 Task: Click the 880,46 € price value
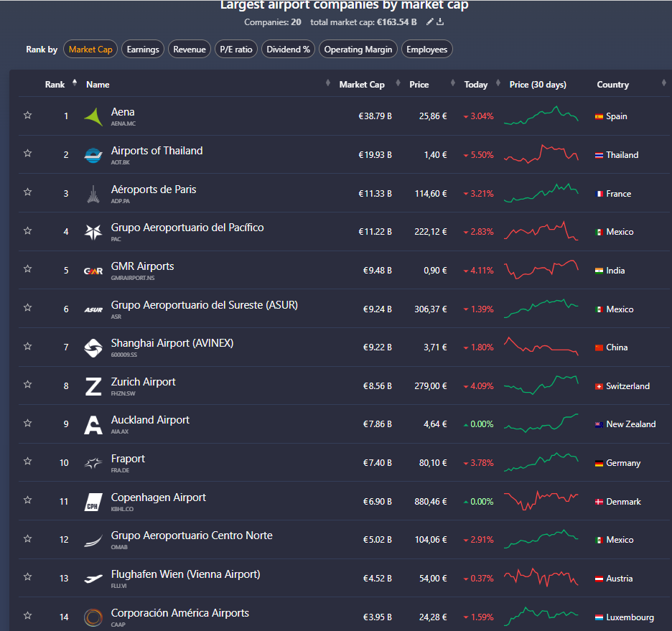pyautogui.click(x=430, y=502)
